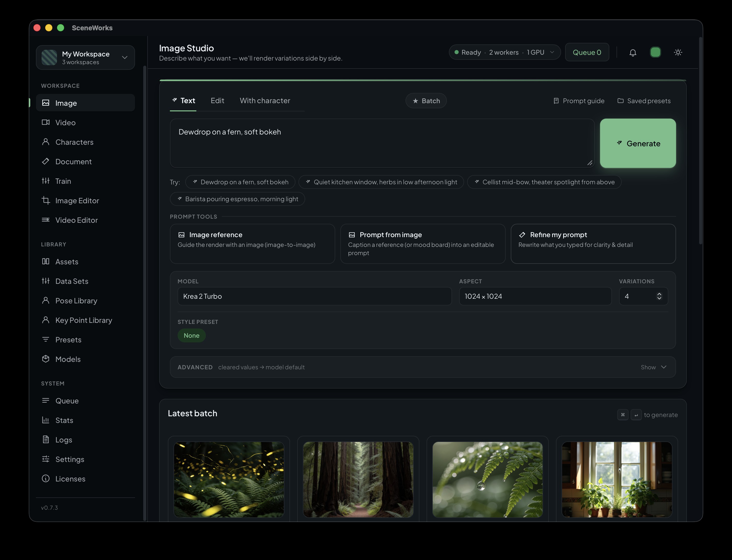
Task: Use suggestion Cellist mid-bow prompt
Action: (544, 182)
